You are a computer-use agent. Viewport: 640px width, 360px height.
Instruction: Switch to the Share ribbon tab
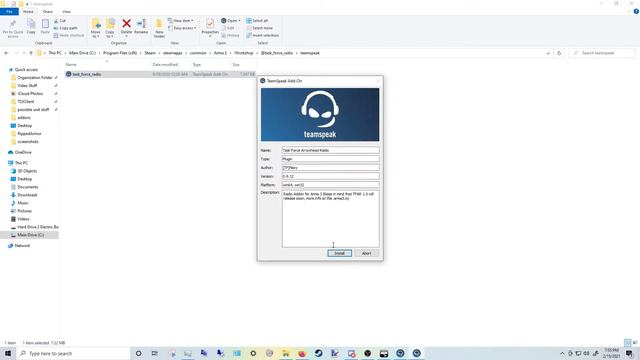coord(48,11)
